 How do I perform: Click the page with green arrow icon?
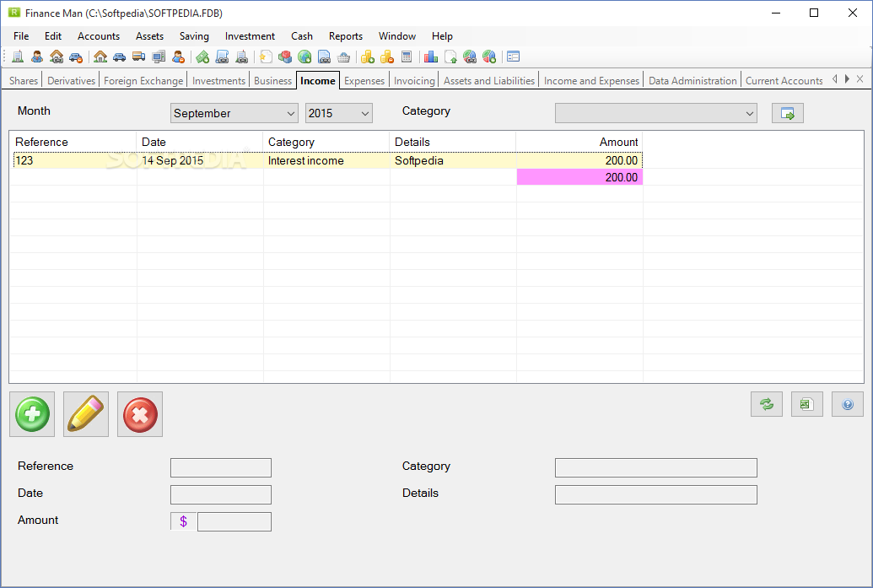[x=450, y=57]
